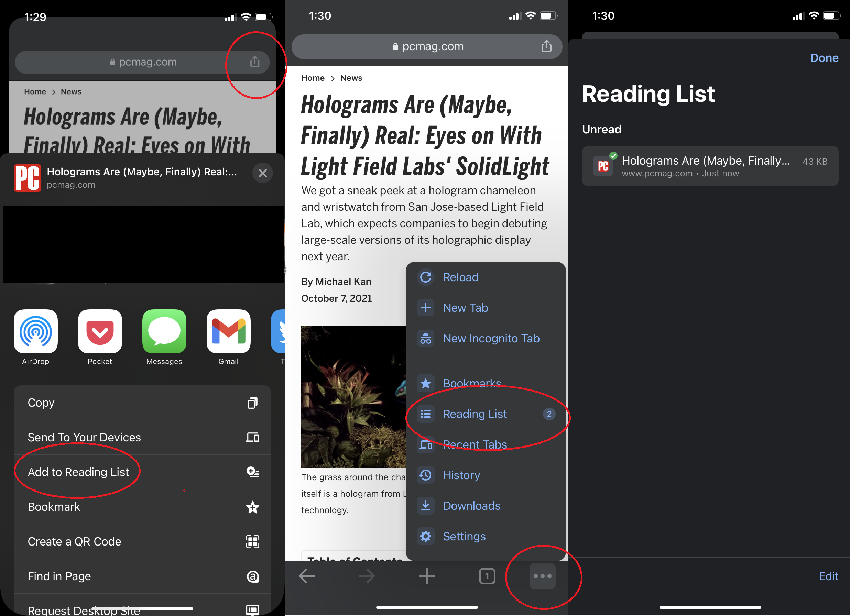Tap Edit in Reading List
Viewport: 850px width, 616px height.
click(x=828, y=576)
